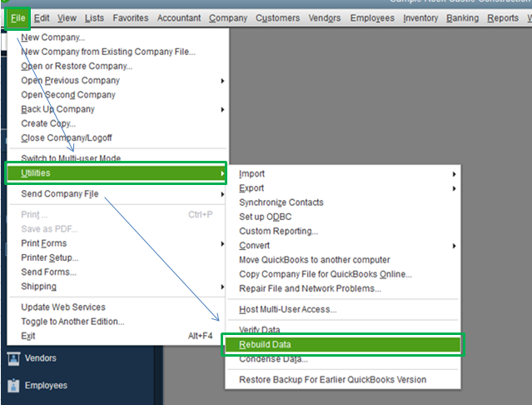The image size is (532, 405).
Task: Expand the Shipping submenu
Action: pos(116,287)
